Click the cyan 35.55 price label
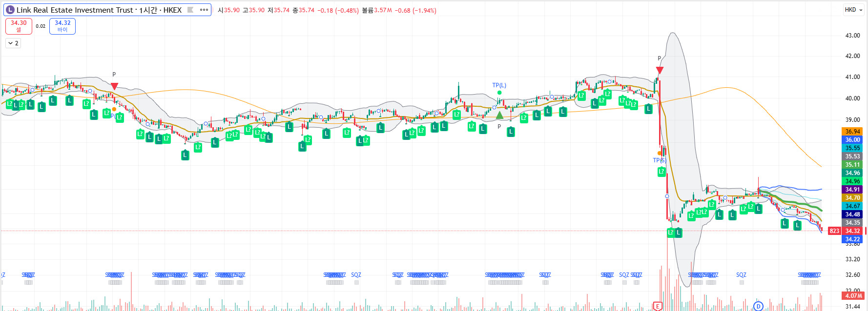This screenshot has height=311, width=868. 852,148
